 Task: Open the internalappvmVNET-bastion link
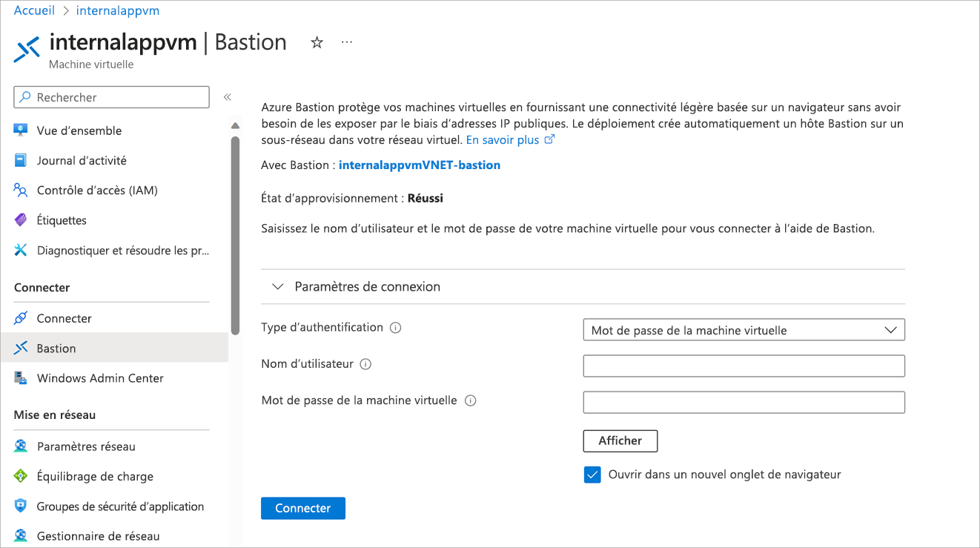click(x=420, y=165)
